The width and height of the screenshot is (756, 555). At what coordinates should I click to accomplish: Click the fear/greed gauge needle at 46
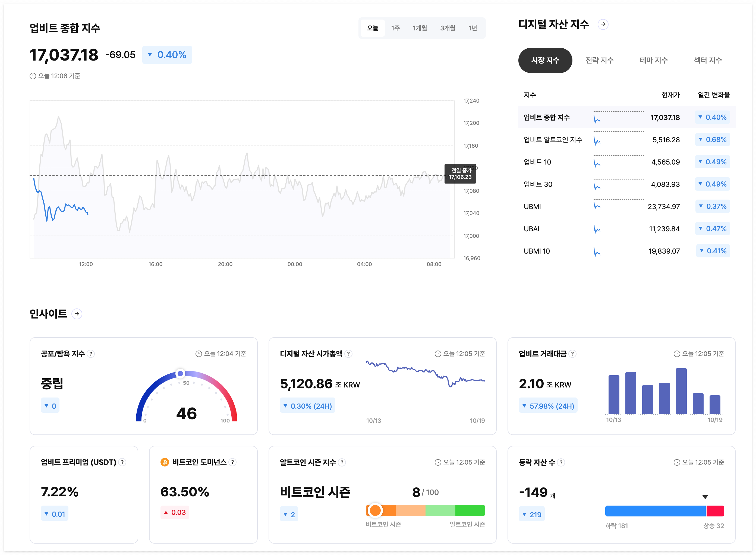(180, 374)
